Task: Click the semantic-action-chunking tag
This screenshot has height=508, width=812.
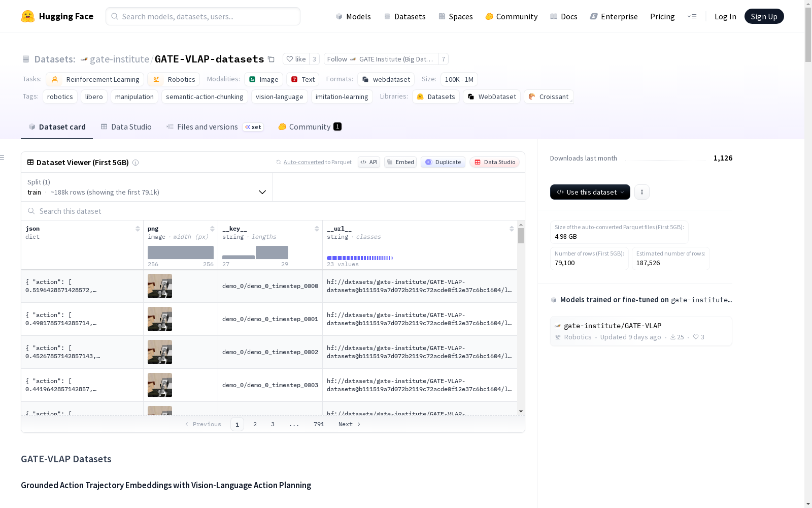Action: click(x=205, y=97)
